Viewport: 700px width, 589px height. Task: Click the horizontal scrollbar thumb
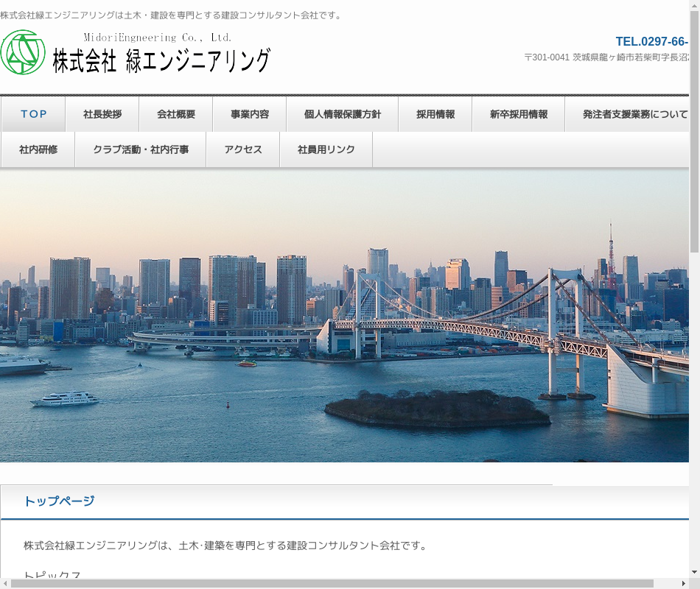[x=332, y=583]
